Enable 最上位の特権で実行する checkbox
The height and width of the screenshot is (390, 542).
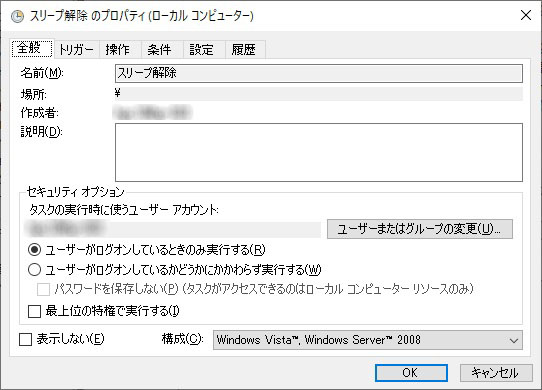coord(34,311)
